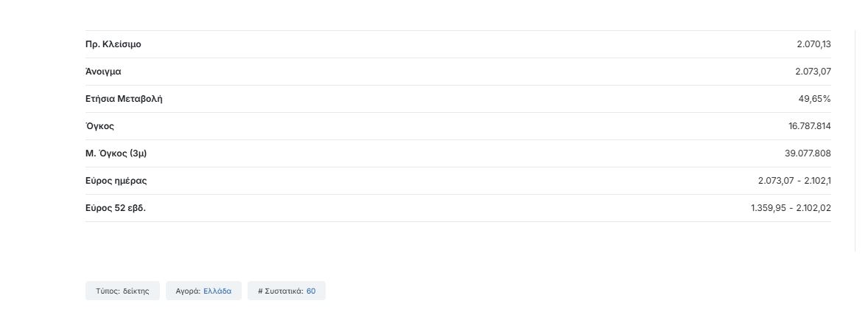Click the Ετήσια Μεταβολή label
868x315 pixels.
click(x=124, y=99)
